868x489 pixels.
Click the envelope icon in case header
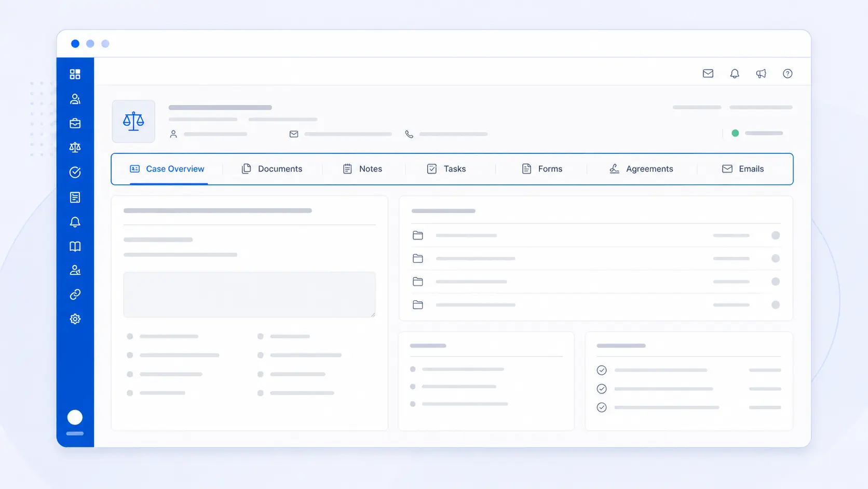(294, 134)
